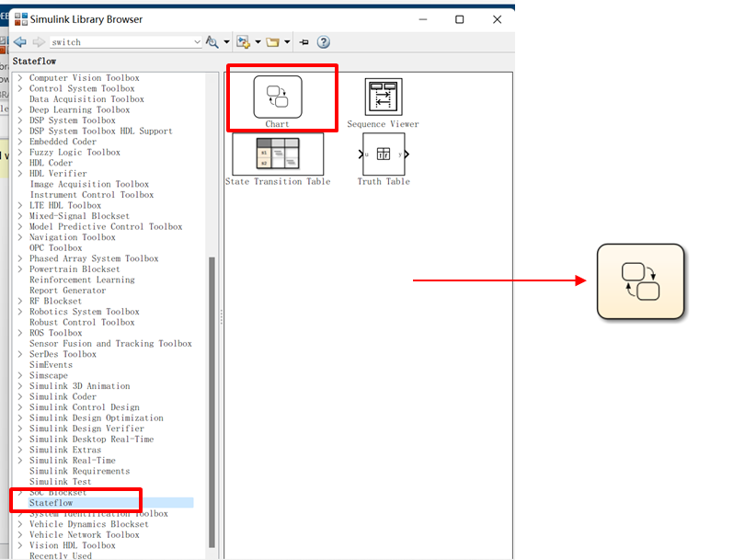This screenshot has height=560, width=745.
Task: Select ROS Toolbox in tree
Action: pyautogui.click(x=55, y=333)
